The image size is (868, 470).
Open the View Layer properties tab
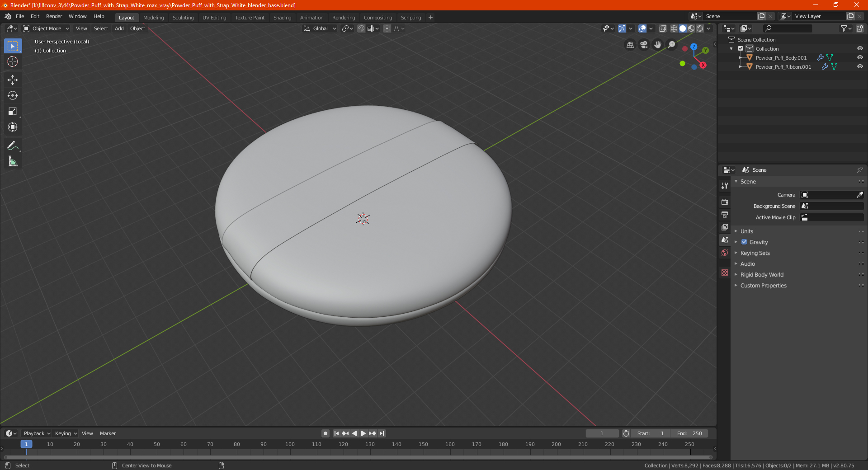[x=725, y=227]
